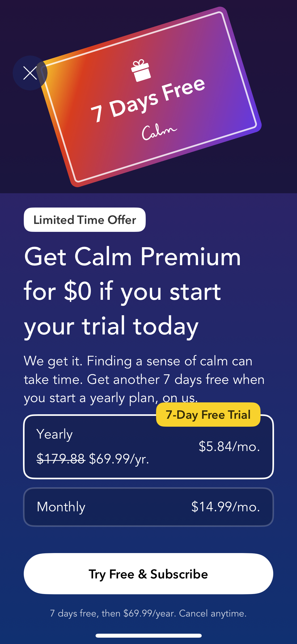Tap the '7 Days Free' card text
Screen dimensions: 297x644
(x=148, y=100)
